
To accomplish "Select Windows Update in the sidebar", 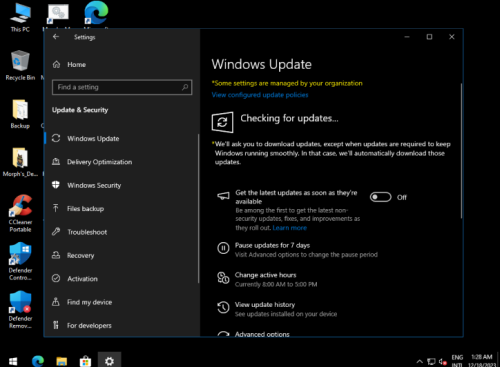I will click(x=93, y=138).
